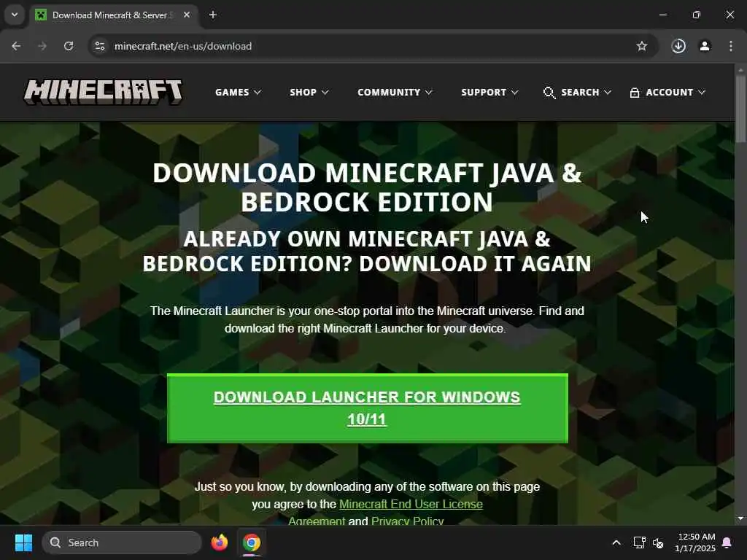The height and width of the screenshot is (560, 747).
Task: Reload the page with the refresh icon
Action: click(x=69, y=46)
